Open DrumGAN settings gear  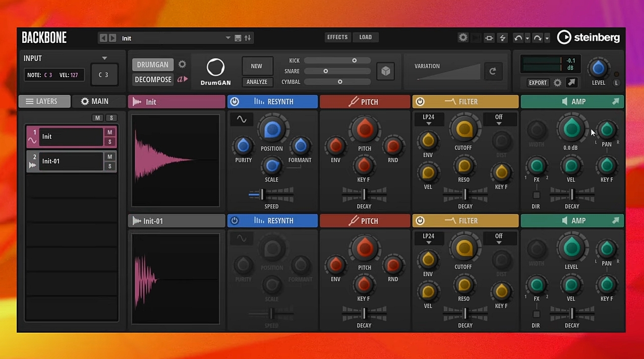[x=182, y=64]
